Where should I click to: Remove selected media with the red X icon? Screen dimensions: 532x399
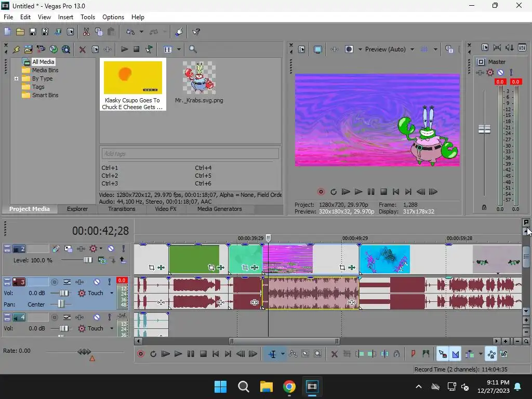click(82, 49)
